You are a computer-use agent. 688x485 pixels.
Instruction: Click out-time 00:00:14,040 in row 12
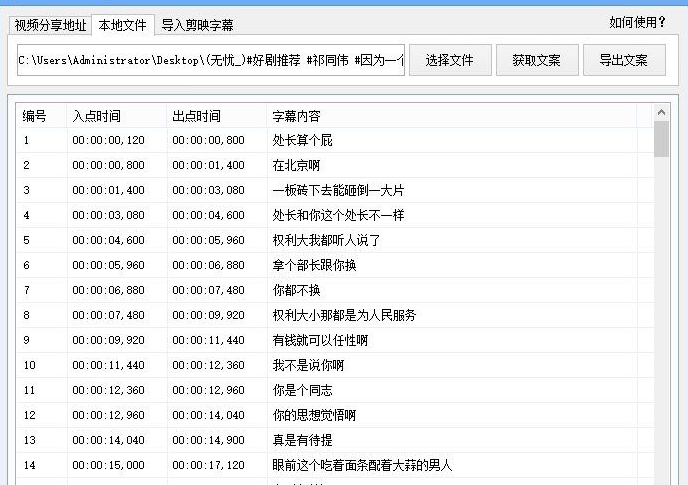click(208, 416)
